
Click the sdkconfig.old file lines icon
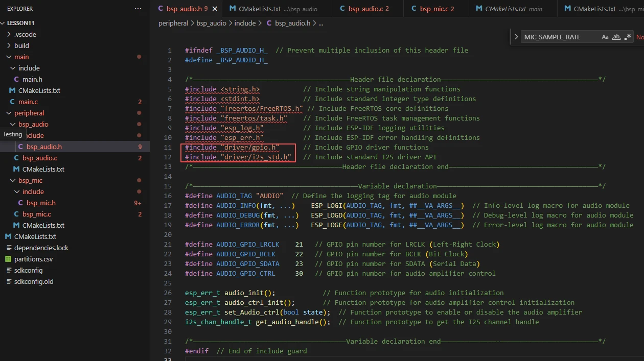coord(8,281)
